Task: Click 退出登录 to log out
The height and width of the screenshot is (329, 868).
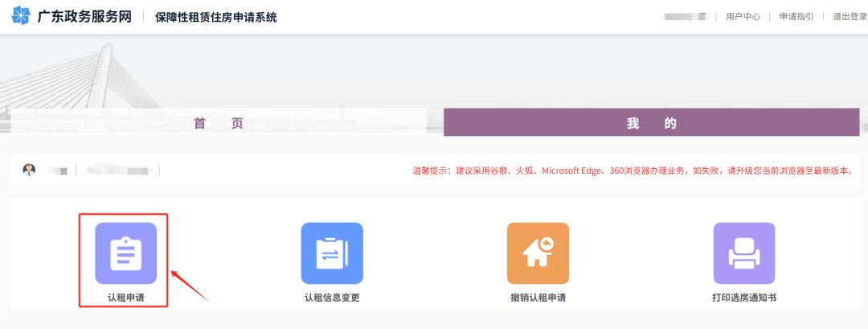Action: pos(850,17)
